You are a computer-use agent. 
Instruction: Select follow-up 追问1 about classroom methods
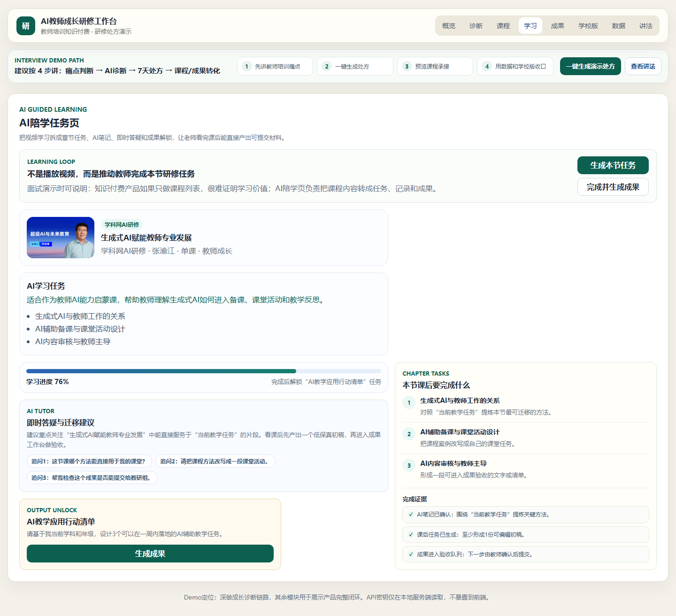(89, 461)
